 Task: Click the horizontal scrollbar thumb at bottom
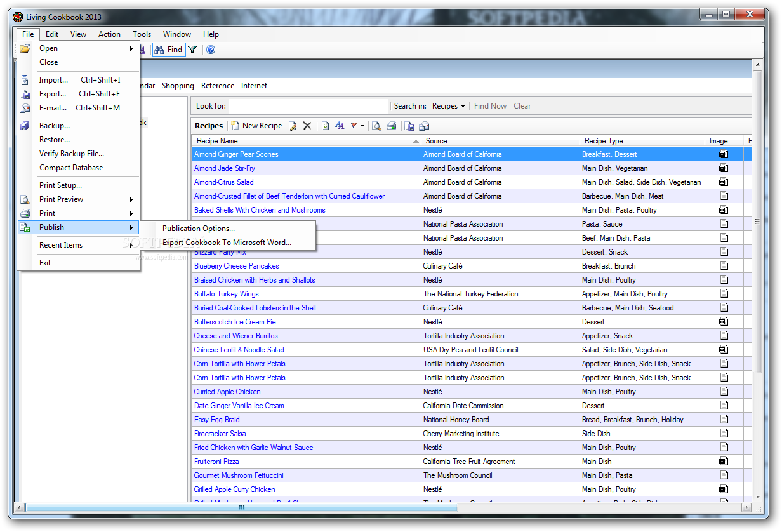[x=241, y=508]
